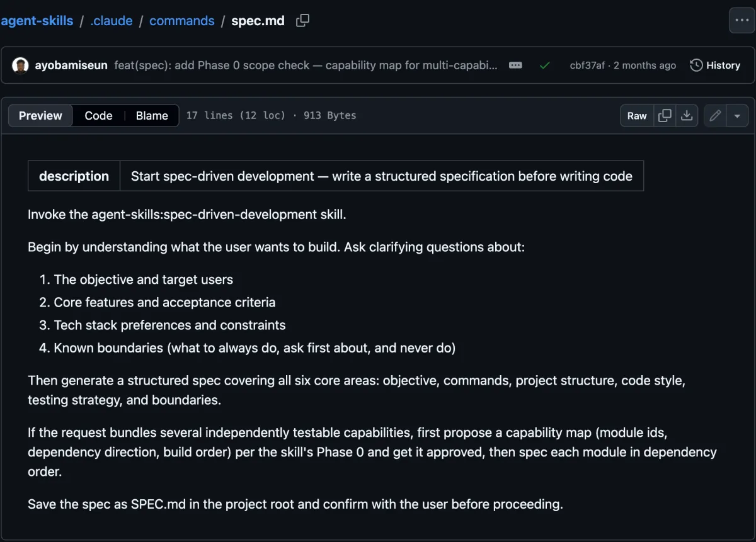Edit the file with the pencil icon
The image size is (756, 542).
(x=715, y=116)
